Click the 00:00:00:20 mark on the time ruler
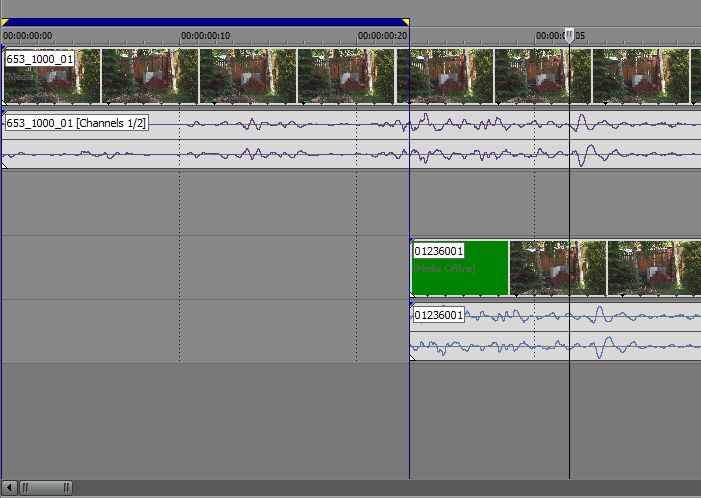 tap(383, 36)
